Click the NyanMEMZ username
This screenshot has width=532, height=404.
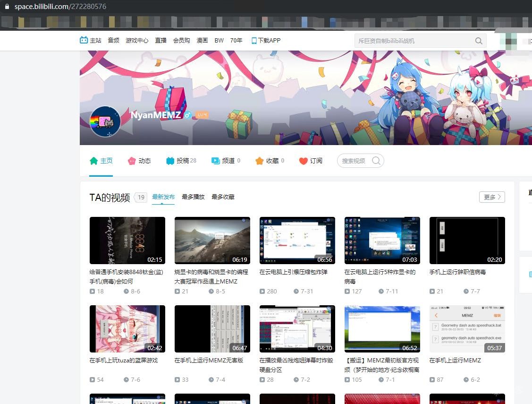156,115
